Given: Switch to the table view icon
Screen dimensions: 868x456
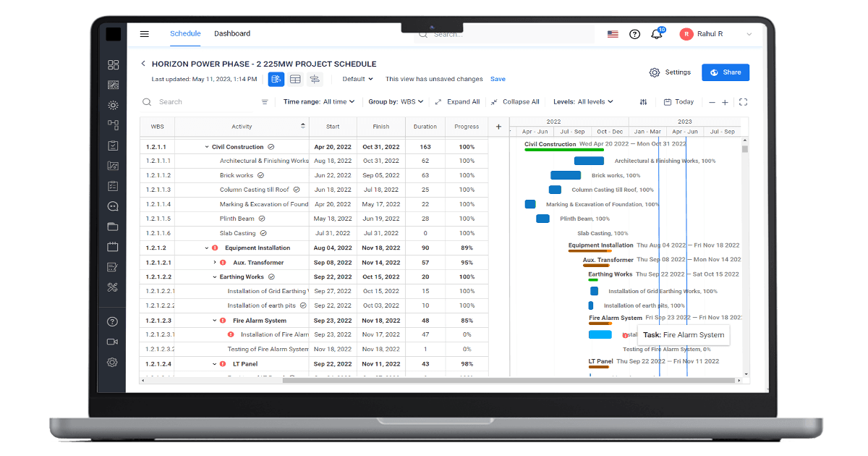Looking at the screenshot, I should tap(295, 79).
